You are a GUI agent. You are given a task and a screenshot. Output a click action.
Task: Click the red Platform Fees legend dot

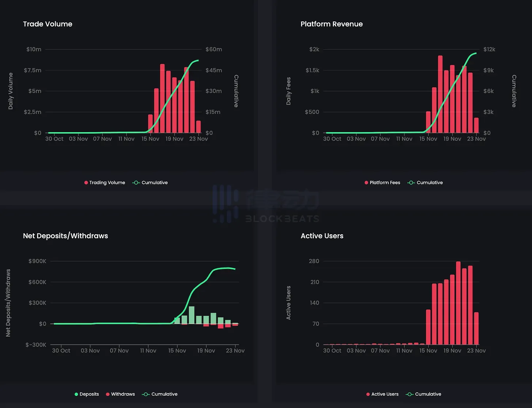[366, 182]
